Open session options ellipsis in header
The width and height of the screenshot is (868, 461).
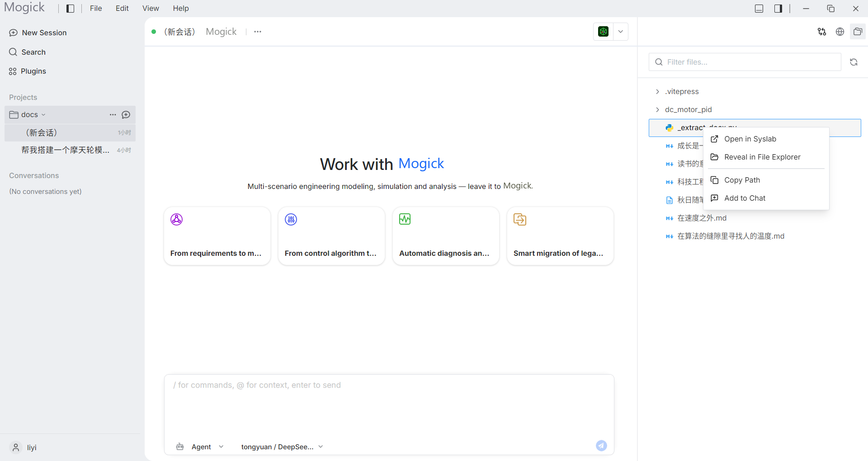(258, 32)
